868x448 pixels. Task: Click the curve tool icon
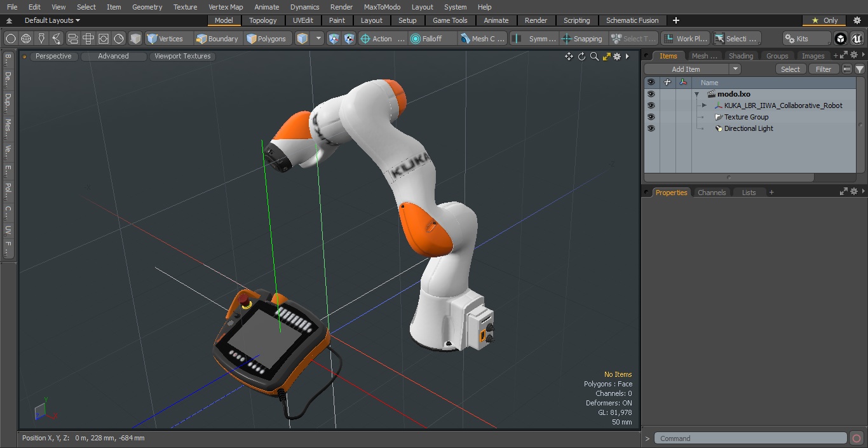click(57, 39)
